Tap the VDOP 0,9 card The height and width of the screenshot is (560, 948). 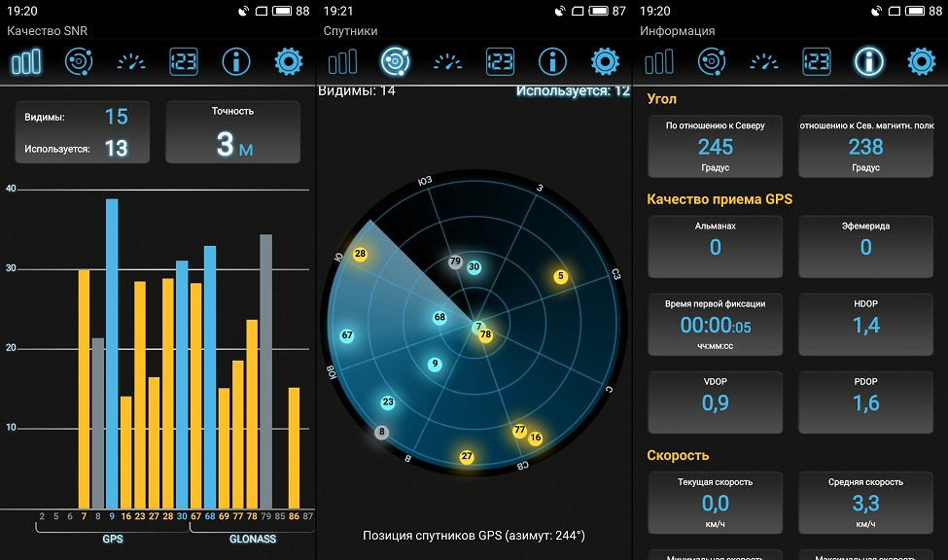(716, 402)
